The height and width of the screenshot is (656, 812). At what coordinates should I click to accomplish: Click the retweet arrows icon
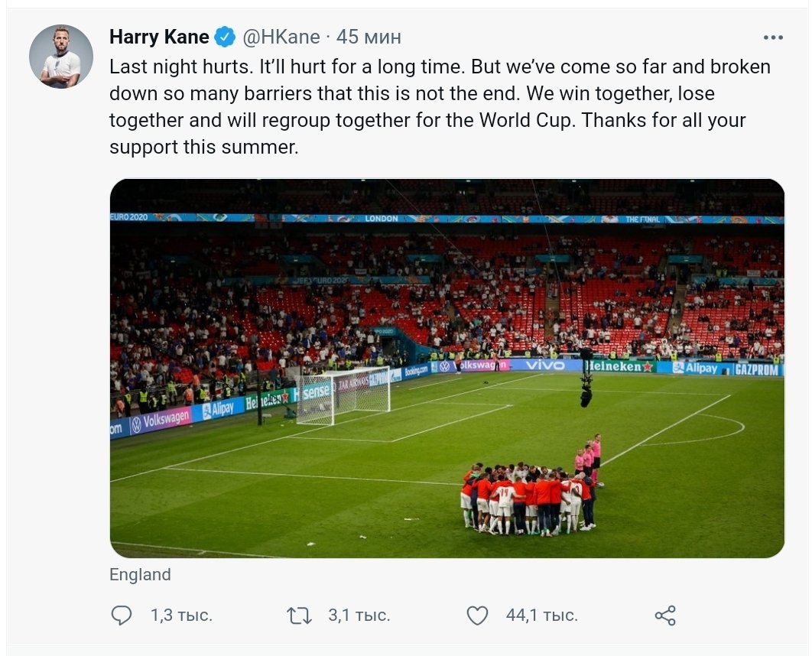[x=299, y=615]
